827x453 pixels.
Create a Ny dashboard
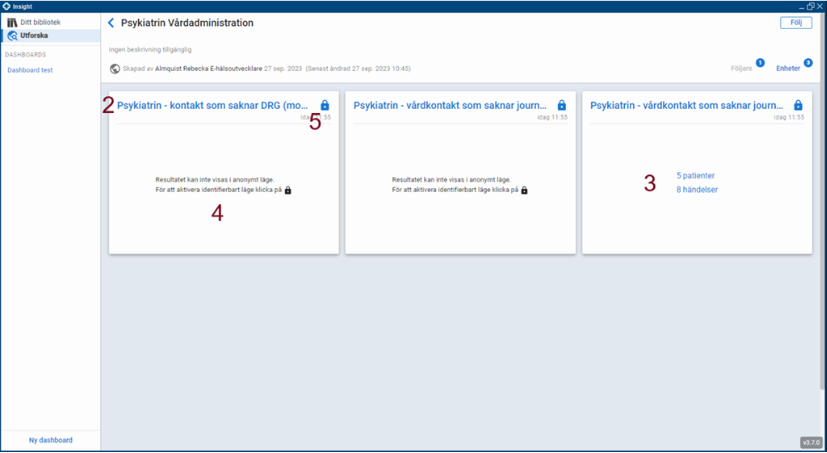click(51, 440)
